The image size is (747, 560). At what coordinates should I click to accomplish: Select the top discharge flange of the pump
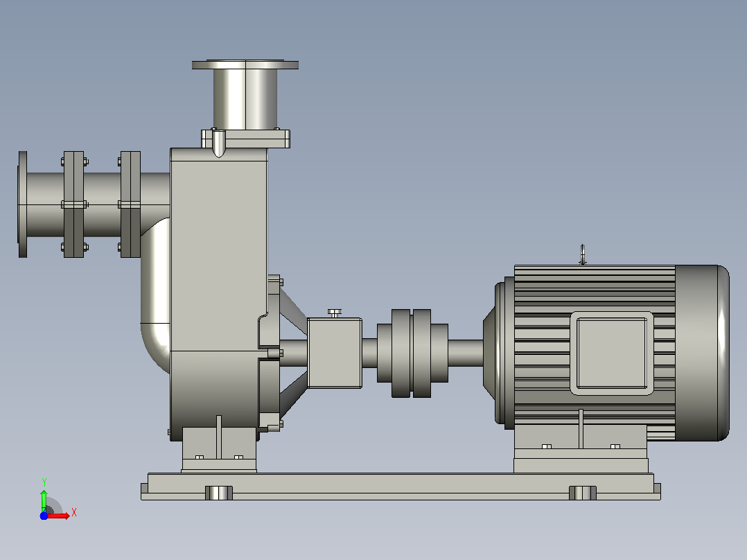245,65
